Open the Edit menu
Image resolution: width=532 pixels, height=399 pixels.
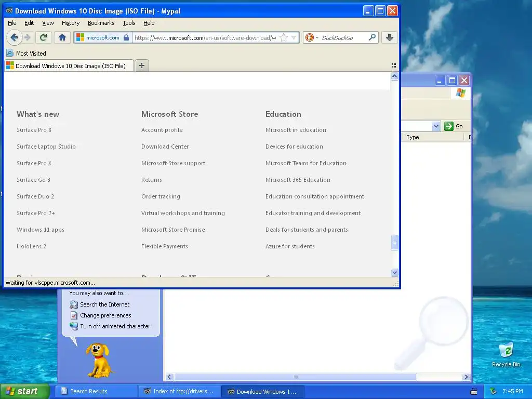click(x=29, y=23)
